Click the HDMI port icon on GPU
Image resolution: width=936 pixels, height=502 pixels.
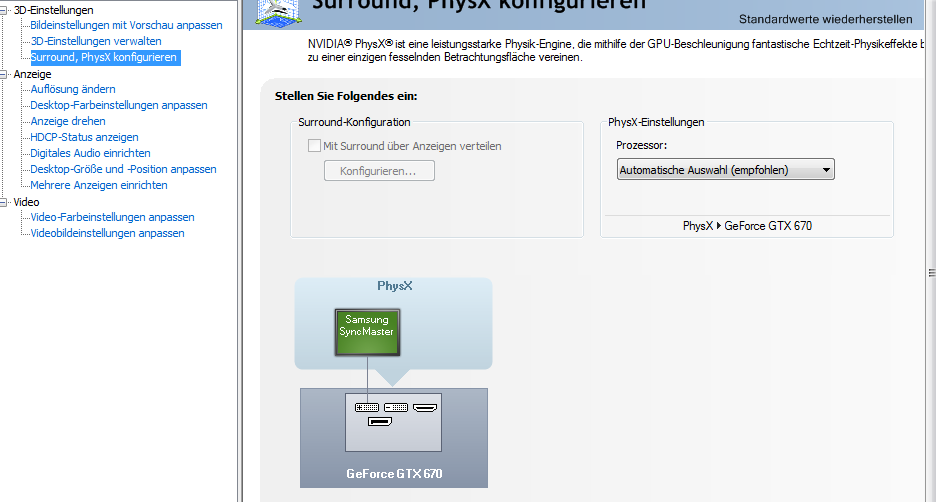point(425,408)
